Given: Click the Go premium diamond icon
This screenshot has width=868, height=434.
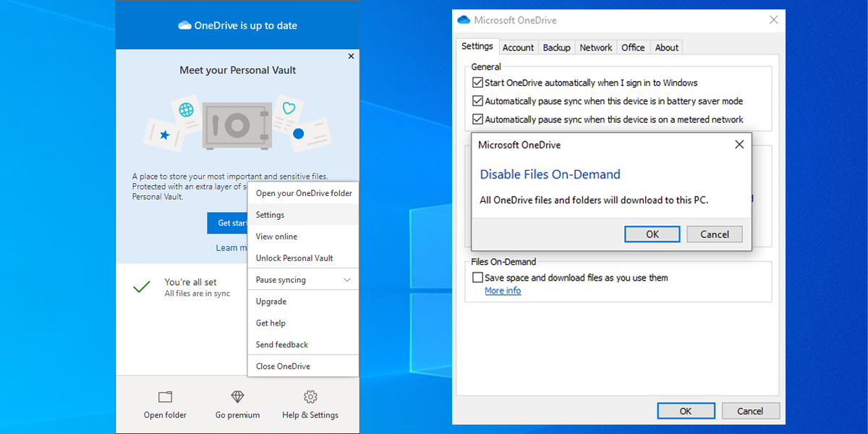Looking at the screenshot, I should click(x=237, y=396).
